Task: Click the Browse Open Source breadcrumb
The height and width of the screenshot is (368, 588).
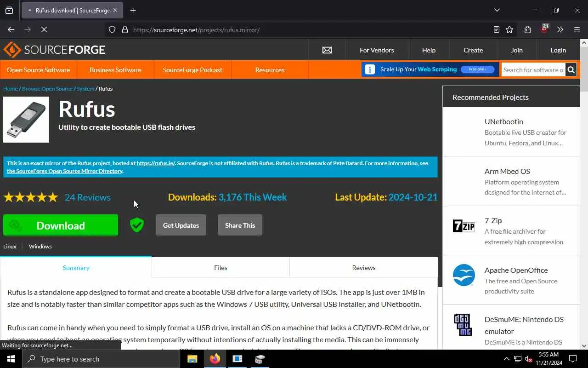Action: pyautogui.click(x=47, y=88)
